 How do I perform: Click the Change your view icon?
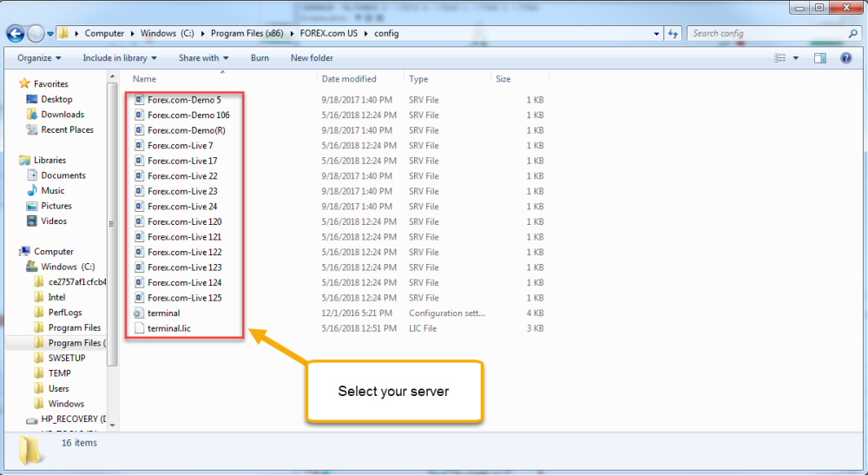pos(780,58)
